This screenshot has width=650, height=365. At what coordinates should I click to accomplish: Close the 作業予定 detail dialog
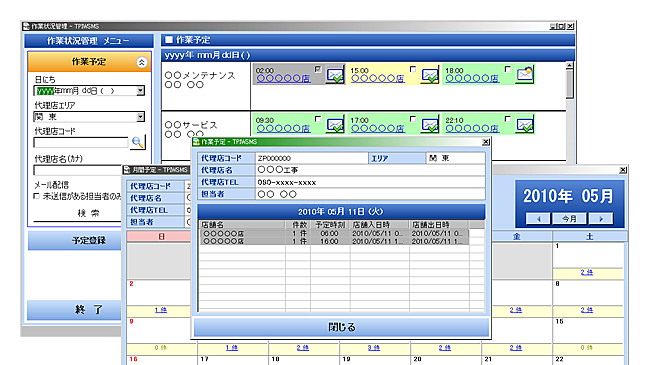(x=486, y=142)
